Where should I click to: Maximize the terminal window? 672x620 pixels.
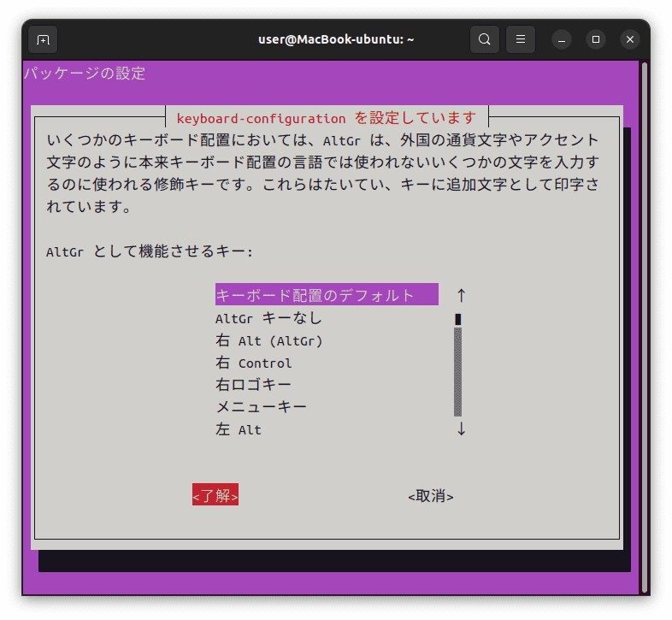point(596,39)
